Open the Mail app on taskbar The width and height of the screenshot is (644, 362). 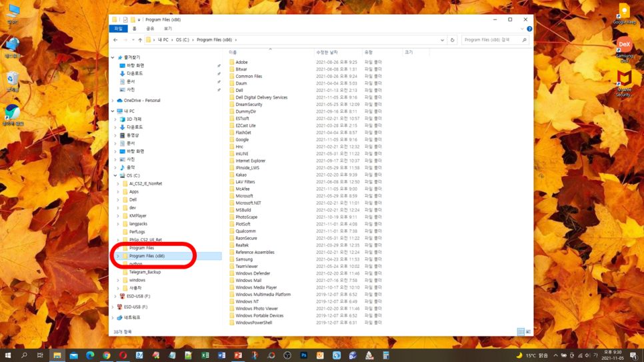[73, 355]
